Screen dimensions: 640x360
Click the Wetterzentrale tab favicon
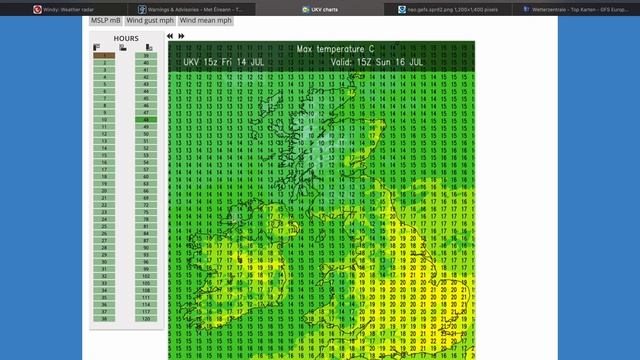point(526,9)
